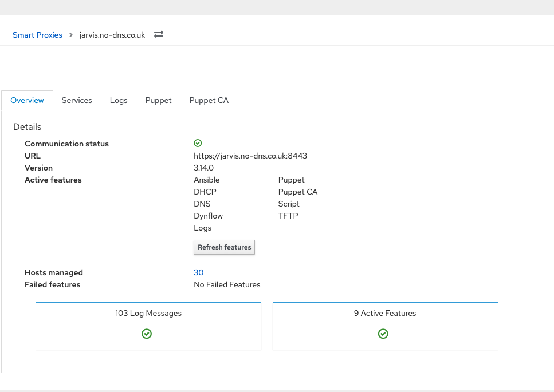Image resolution: width=554 pixels, height=392 pixels.
Task: Click the Version label
Action: (38, 168)
